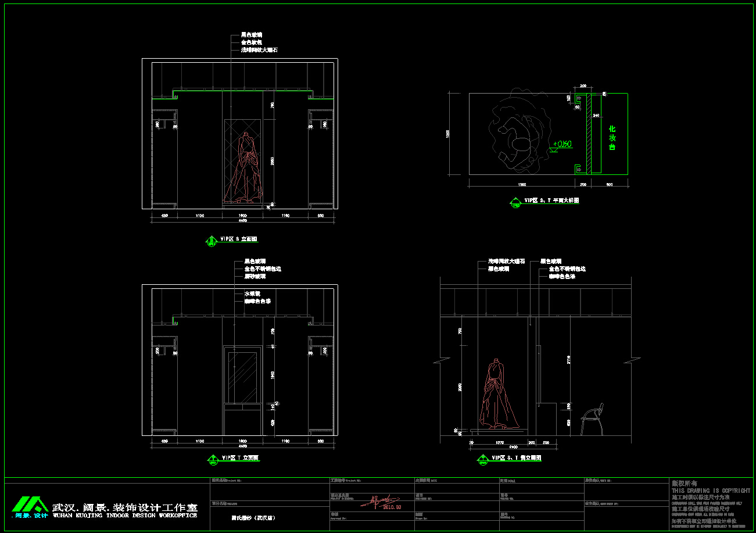
Task: Select the VIP区 S、T 侧立面图 title
Action: point(517,458)
